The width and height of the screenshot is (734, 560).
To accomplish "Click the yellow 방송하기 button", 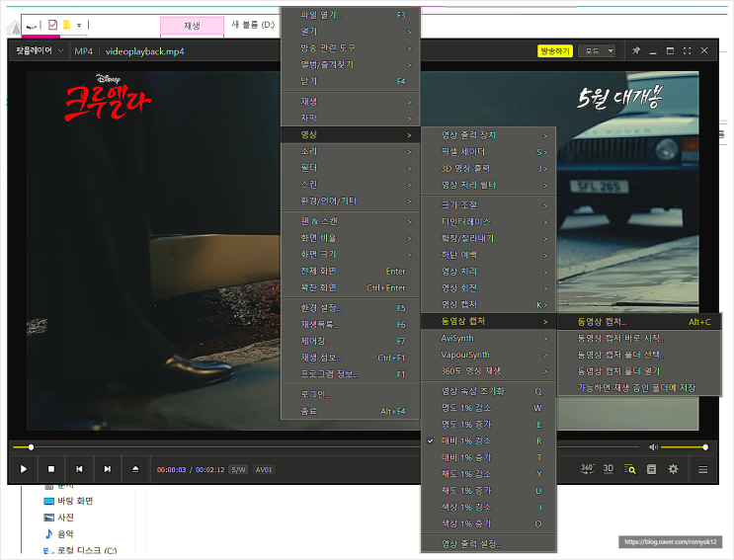I will pyautogui.click(x=555, y=50).
